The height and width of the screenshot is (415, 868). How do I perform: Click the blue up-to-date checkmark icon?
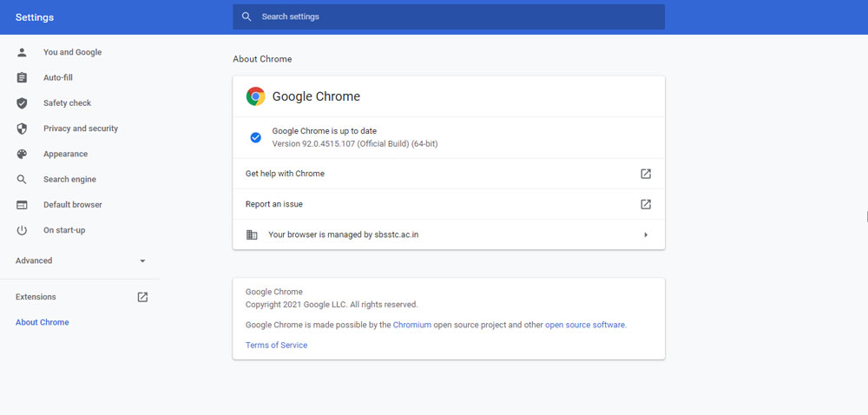pyautogui.click(x=256, y=138)
